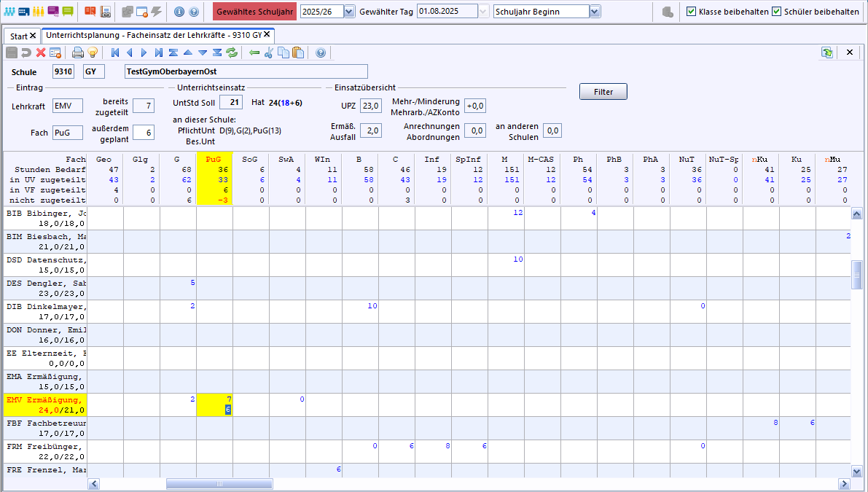Jump to first record
The height and width of the screenshot is (492, 868).
[115, 52]
